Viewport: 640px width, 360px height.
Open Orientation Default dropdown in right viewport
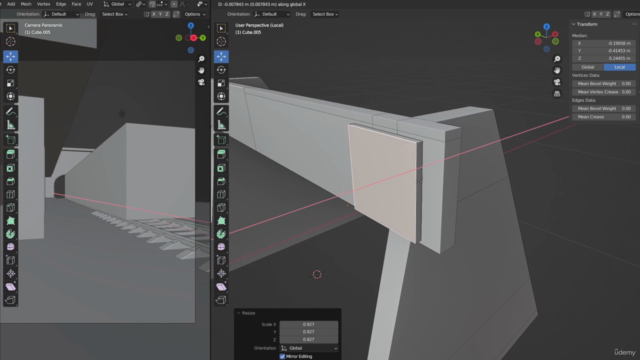pyautogui.click(x=272, y=14)
